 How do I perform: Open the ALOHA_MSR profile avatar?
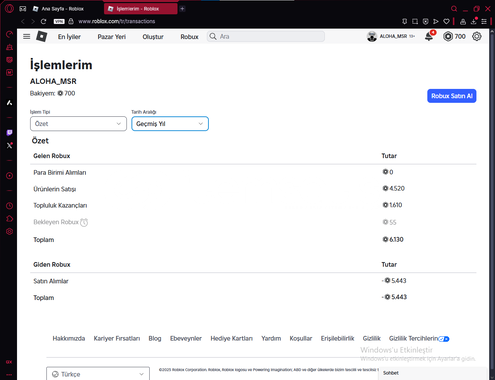click(x=372, y=36)
